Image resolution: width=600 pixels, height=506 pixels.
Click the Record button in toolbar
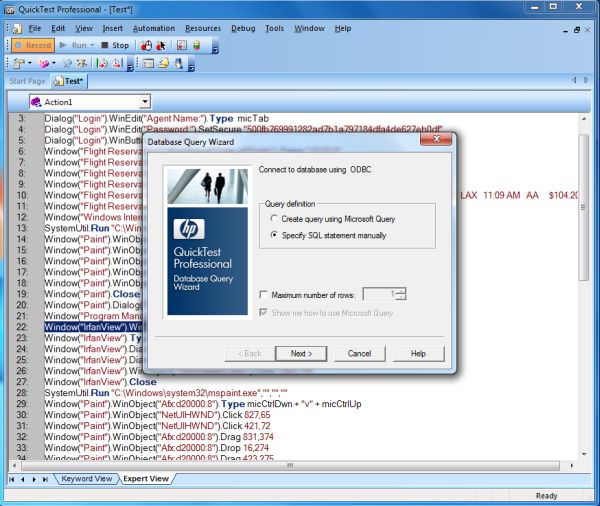click(33, 46)
